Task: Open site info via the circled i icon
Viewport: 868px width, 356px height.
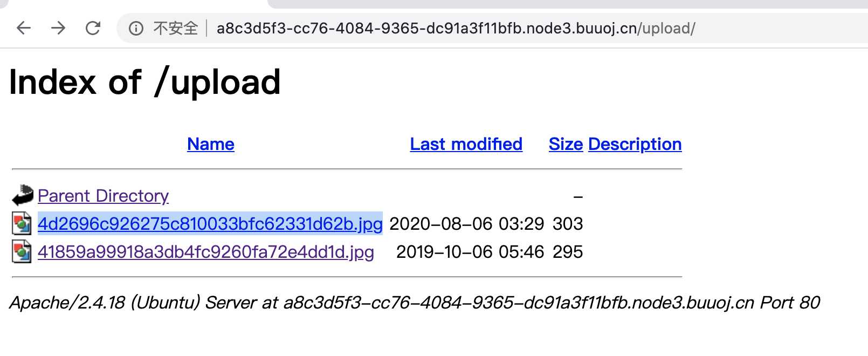Action: coord(136,28)
